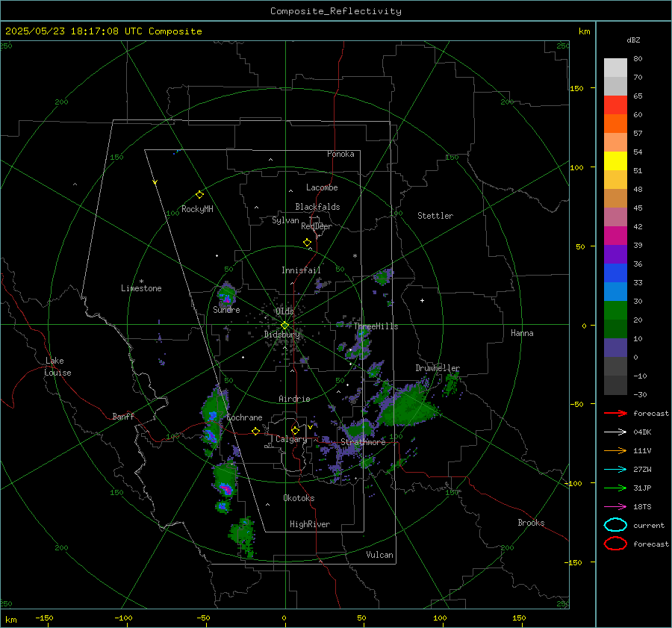Click the yellow diamond marker above Calgary label
672x628 pixels.
[x=295, y=430]
